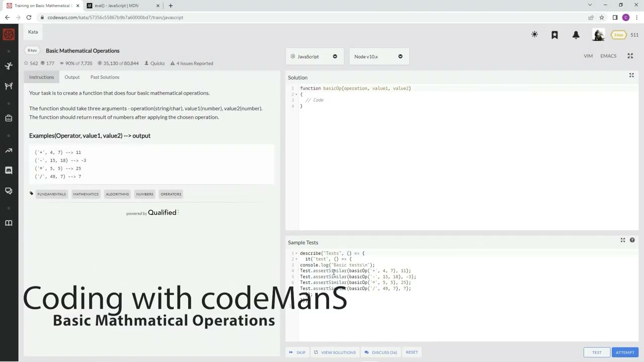
Task: Open the Codewars logo home icon
Action: [x=9, y=35]
